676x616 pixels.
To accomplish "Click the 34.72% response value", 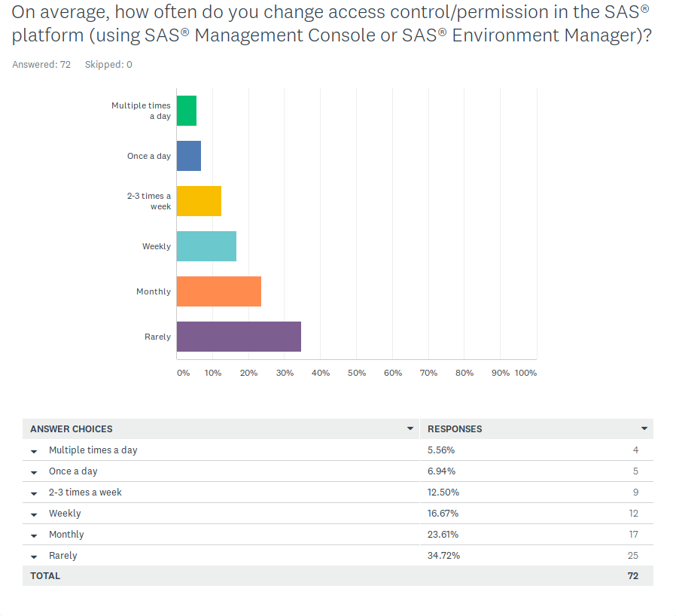I will (443, 556).
